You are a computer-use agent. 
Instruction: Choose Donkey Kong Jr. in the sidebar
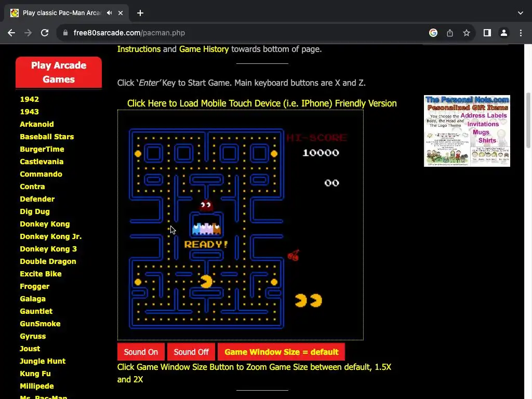click(x=50, y=236)
